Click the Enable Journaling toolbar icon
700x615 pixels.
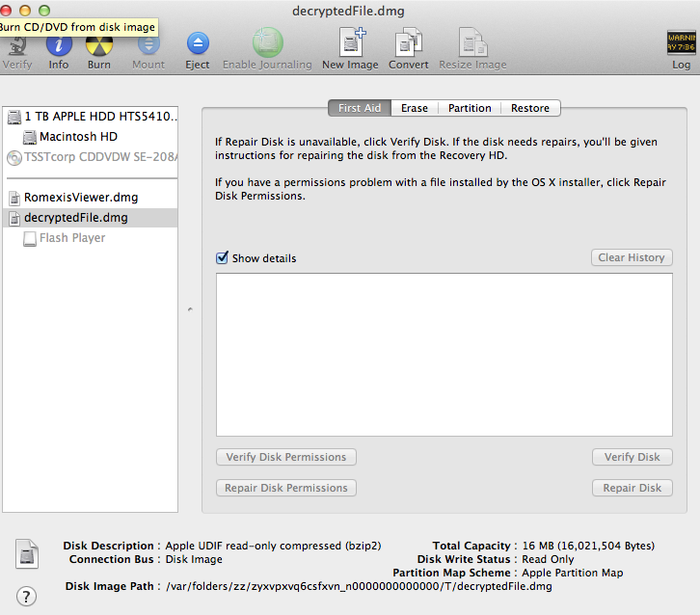(267, 42)
